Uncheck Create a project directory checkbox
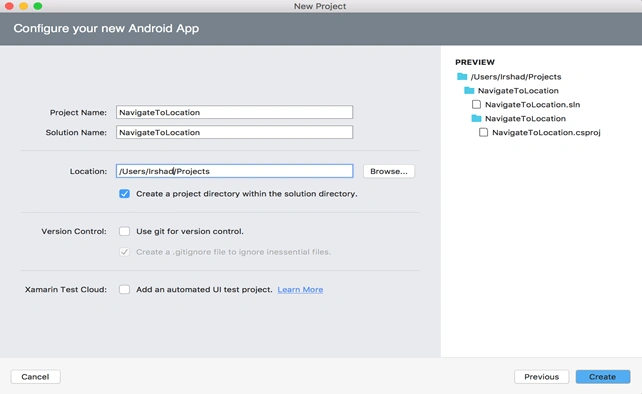The height and width of the screenshot is (394, 642). coord(124,194)
